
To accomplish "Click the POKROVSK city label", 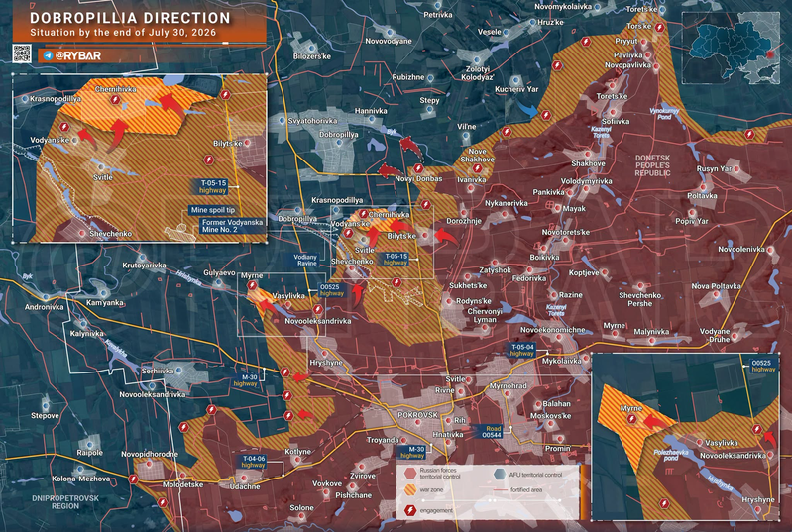I will (417, 415).
